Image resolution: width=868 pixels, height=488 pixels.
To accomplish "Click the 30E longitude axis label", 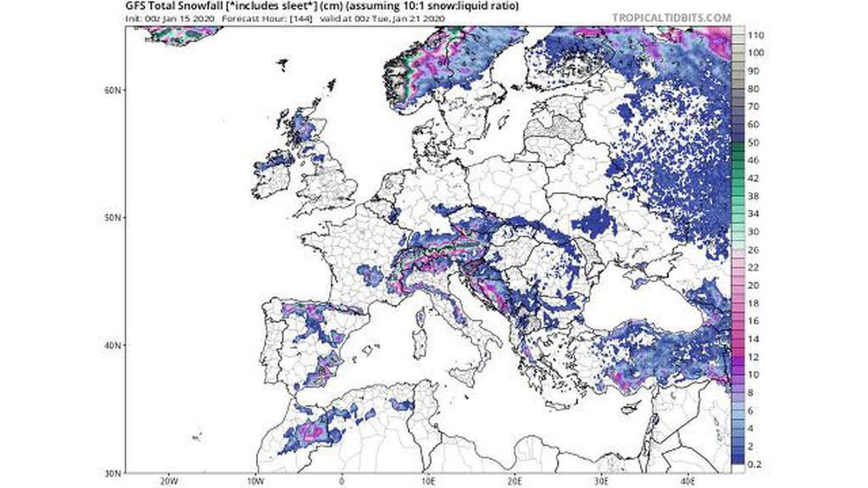I will [x=601, y=481].
